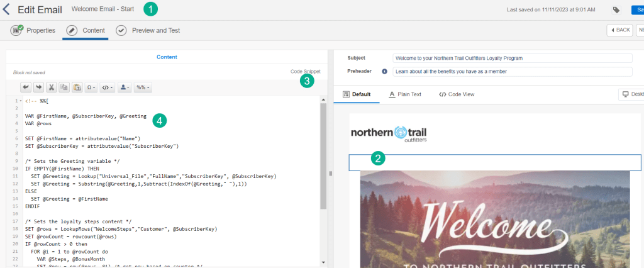The height and width of the screenshot is (268, 644).
Task: Click the undo arrow in editor toolbar
Action: [x=26, y=87]
